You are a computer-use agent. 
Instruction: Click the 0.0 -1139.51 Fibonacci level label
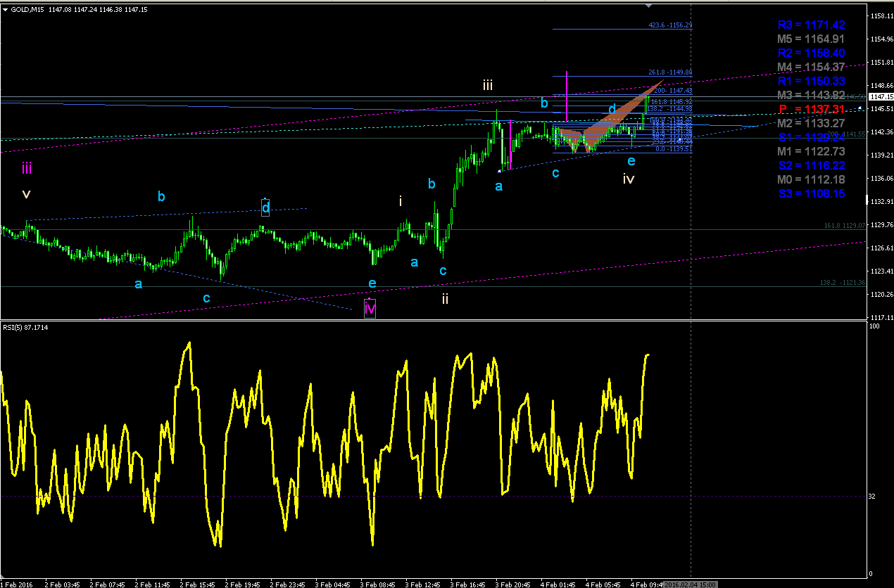click(674, 149)
